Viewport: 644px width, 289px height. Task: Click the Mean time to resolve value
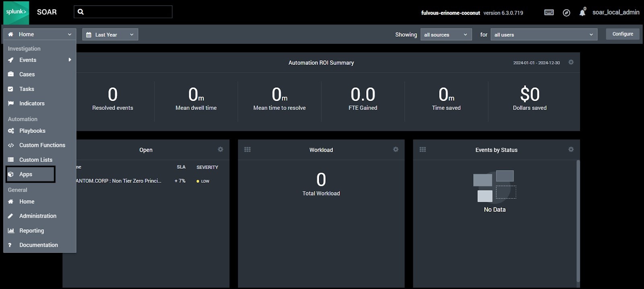coord(279,95)
